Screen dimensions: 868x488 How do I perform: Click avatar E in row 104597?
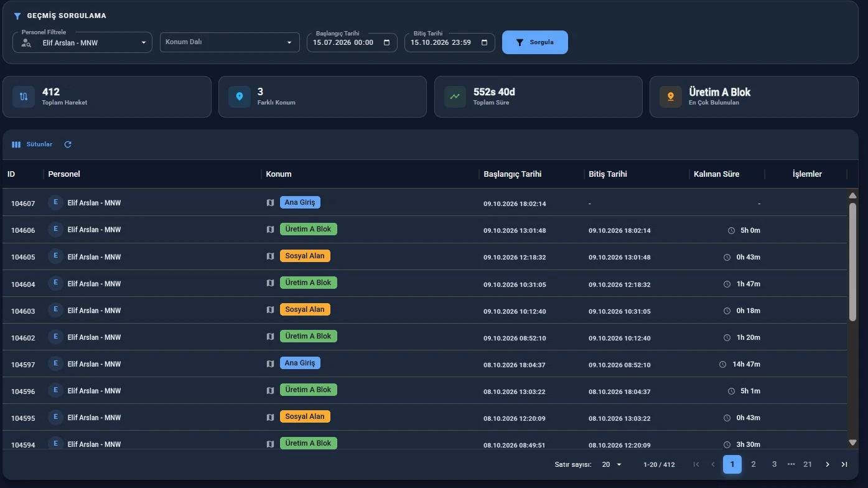56,364
